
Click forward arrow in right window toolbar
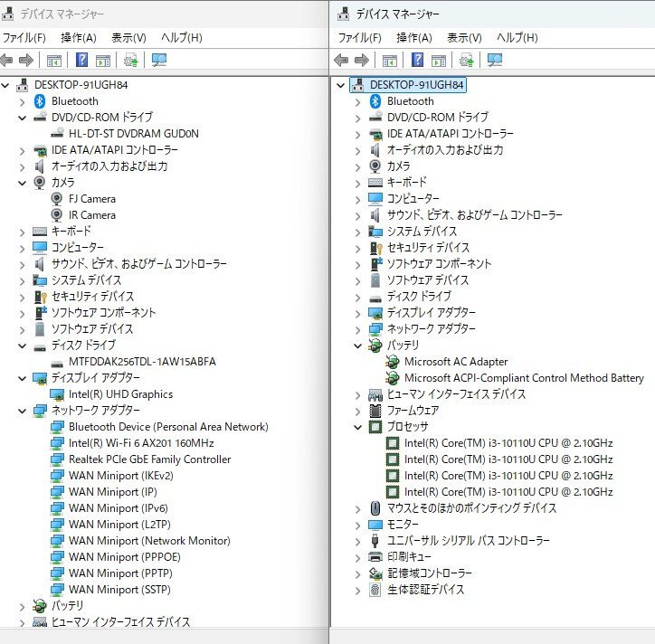point(362,61)
